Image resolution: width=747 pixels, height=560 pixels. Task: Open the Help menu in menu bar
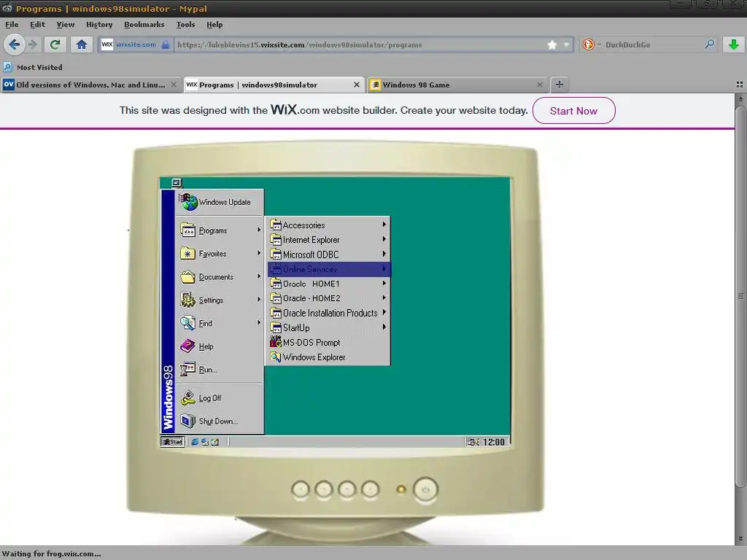[x=214, y=24]
